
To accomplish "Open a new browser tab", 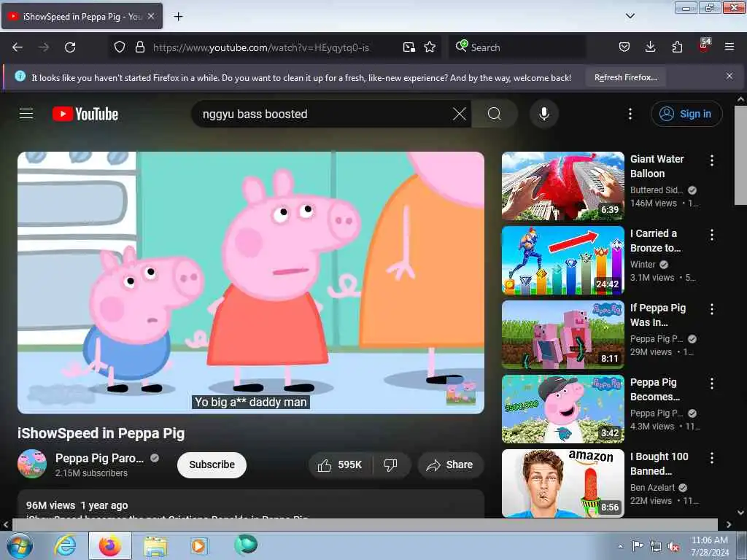I will (x=178, y=17).
